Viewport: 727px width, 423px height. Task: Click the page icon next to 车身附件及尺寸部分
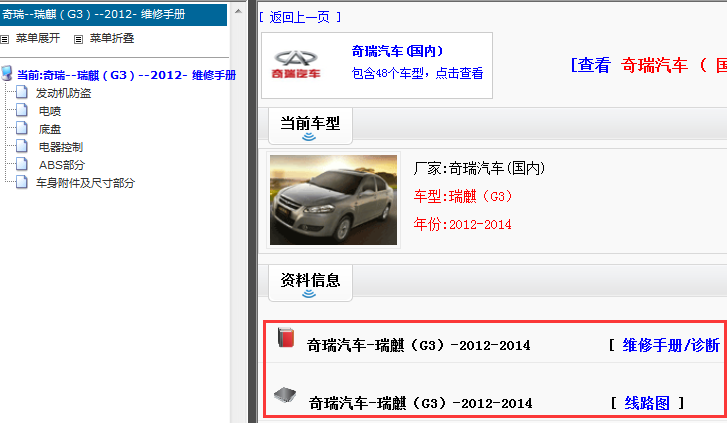(22, 182)
